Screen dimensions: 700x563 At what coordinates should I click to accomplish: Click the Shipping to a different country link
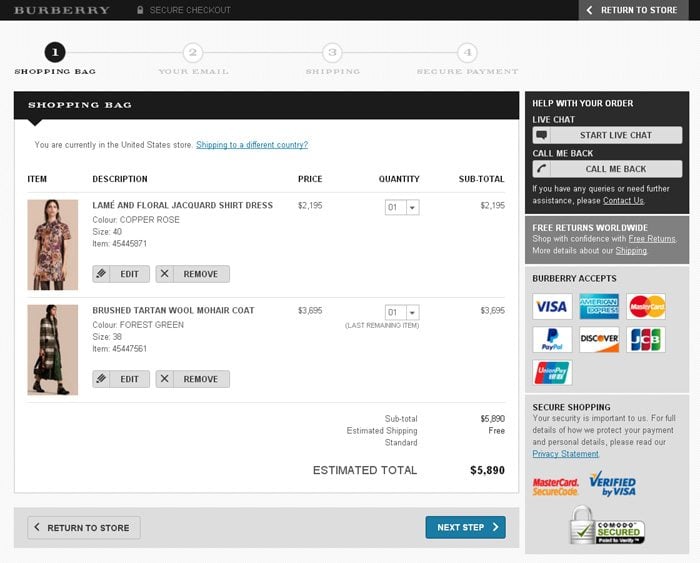point(252,145)
